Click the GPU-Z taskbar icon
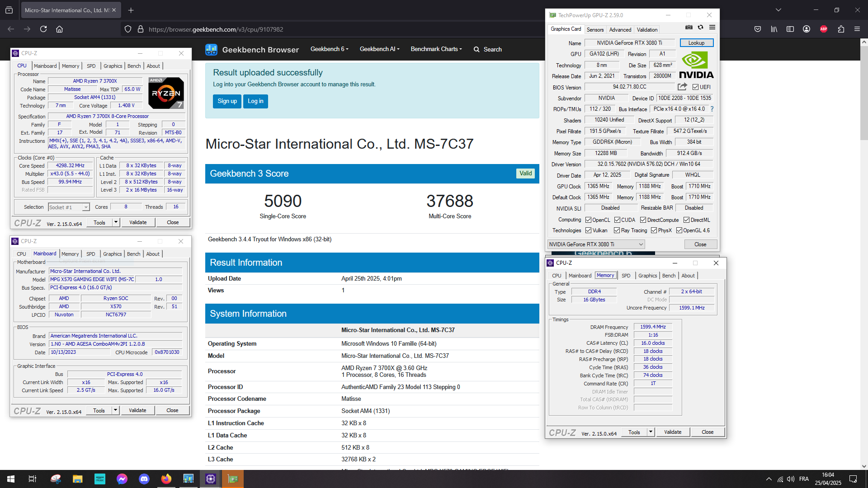The image size is (868, 488). (x=233, y=479)
